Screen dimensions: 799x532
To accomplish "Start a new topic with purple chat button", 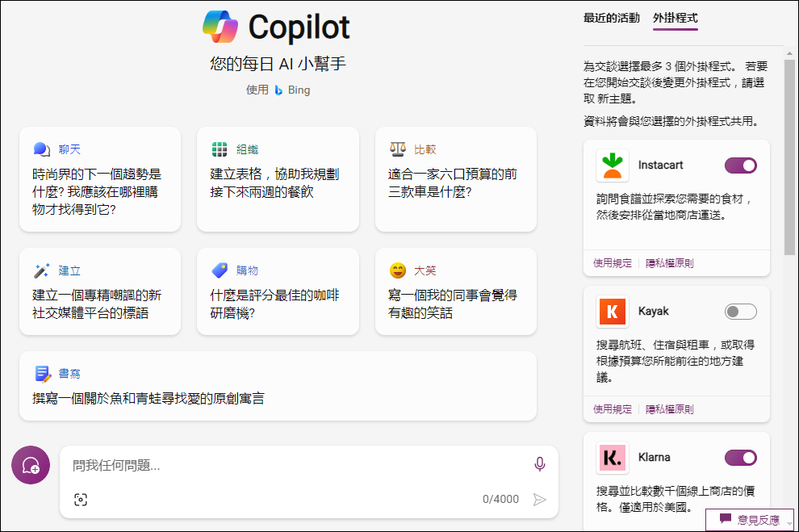I will pos(31,465).
